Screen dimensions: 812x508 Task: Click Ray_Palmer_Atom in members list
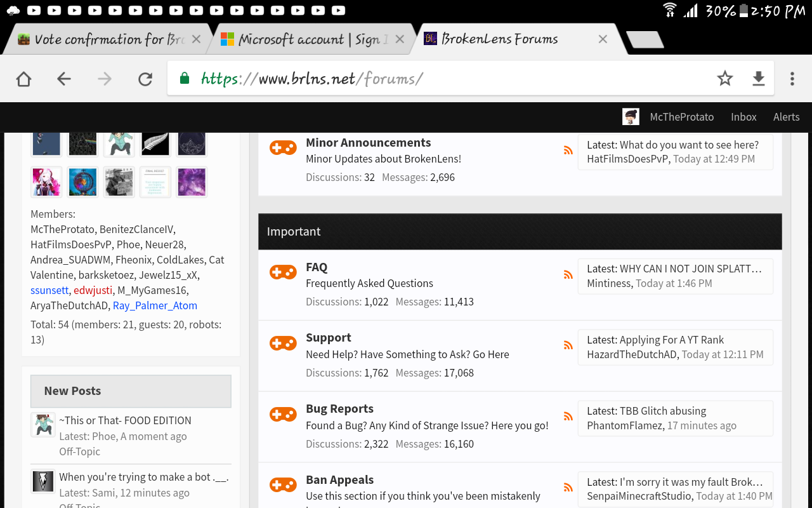[x=155, y=305]
